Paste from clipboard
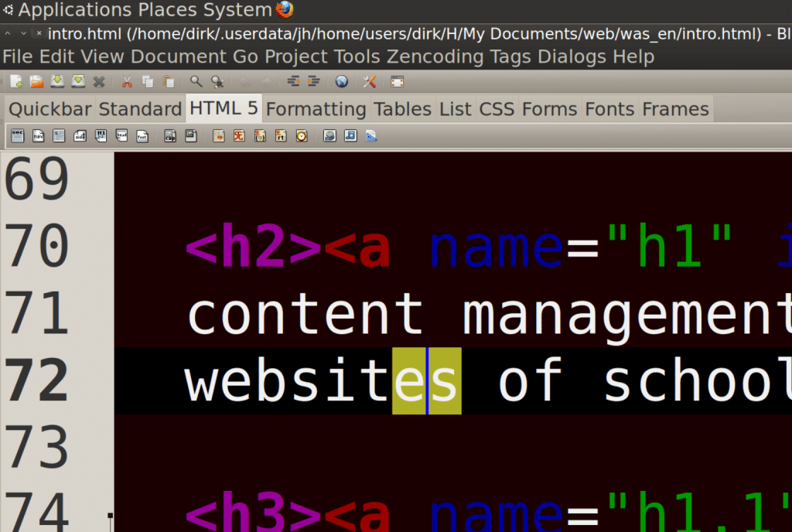792x532 pixels. click(168, 81)
